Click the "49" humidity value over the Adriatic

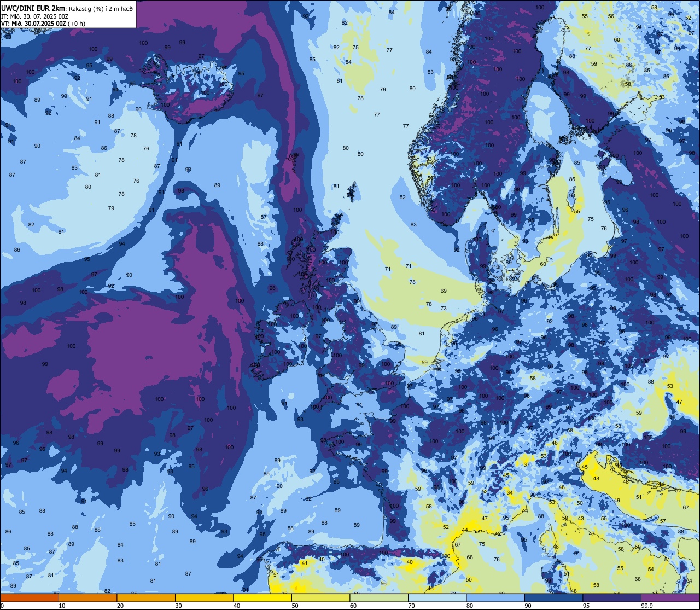click(x=617, y=501)
